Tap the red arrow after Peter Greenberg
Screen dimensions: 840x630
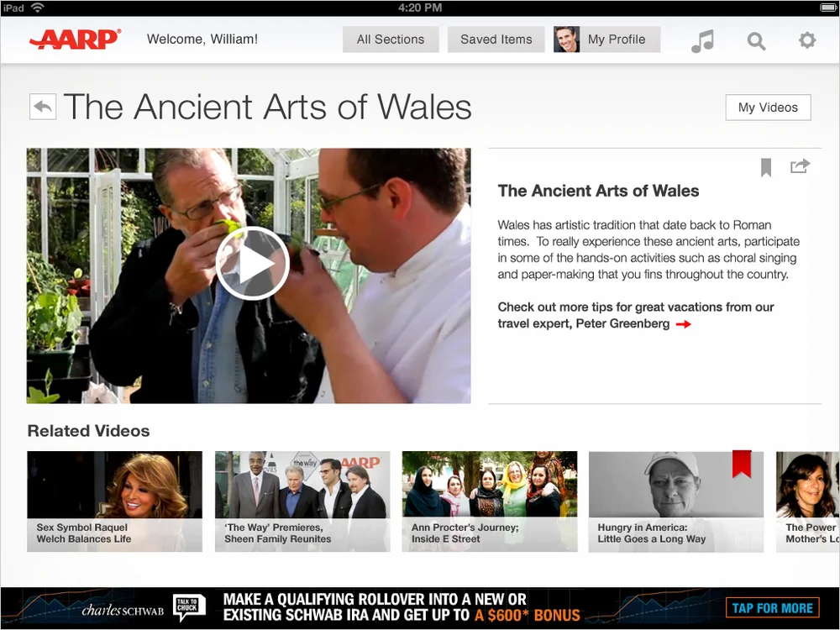(x=683, y=324)
